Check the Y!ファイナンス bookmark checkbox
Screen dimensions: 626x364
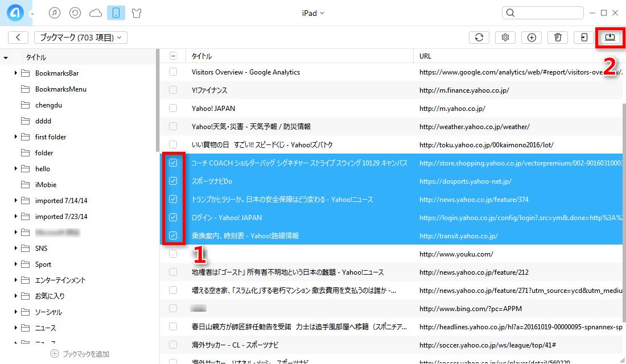point(173,90)
